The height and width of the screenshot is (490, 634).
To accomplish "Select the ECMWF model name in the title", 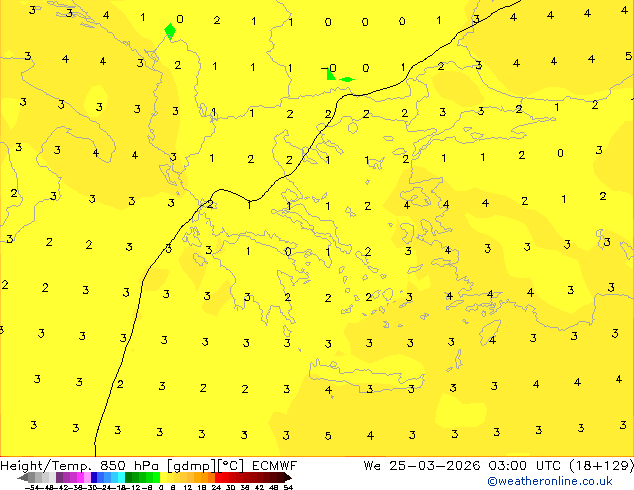I will click(x=274, y=466).
